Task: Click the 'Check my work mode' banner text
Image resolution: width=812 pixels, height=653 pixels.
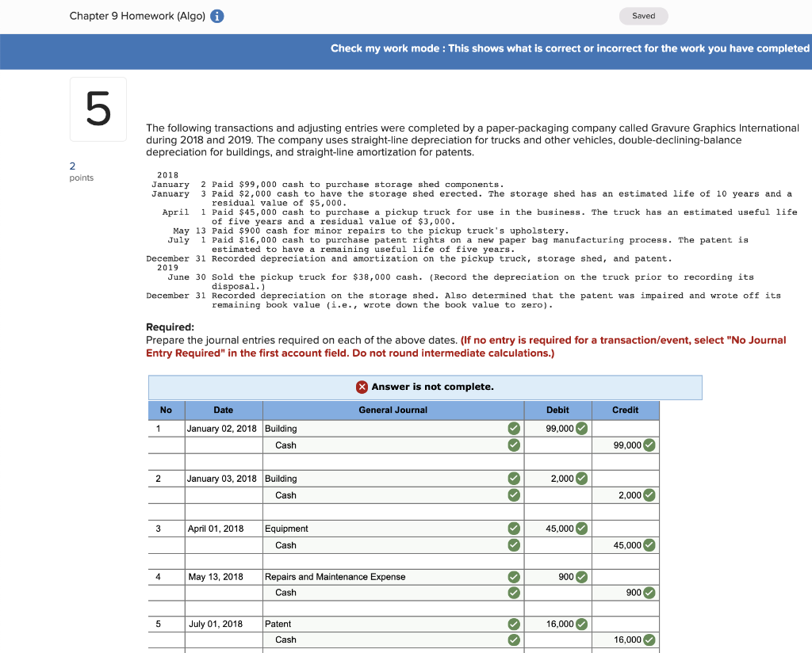Action: click(x=569, y=48)
